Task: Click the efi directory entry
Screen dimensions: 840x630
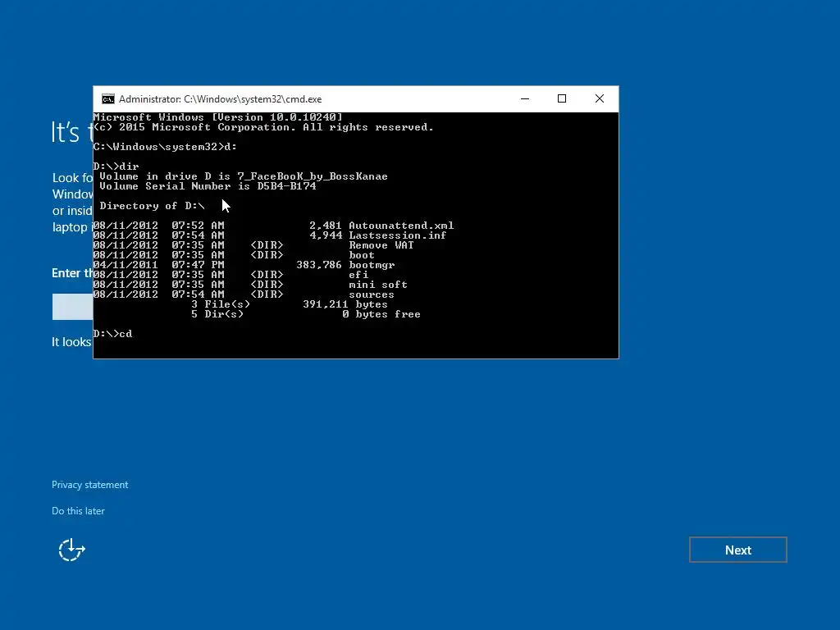Action: [x=358, y=275]
